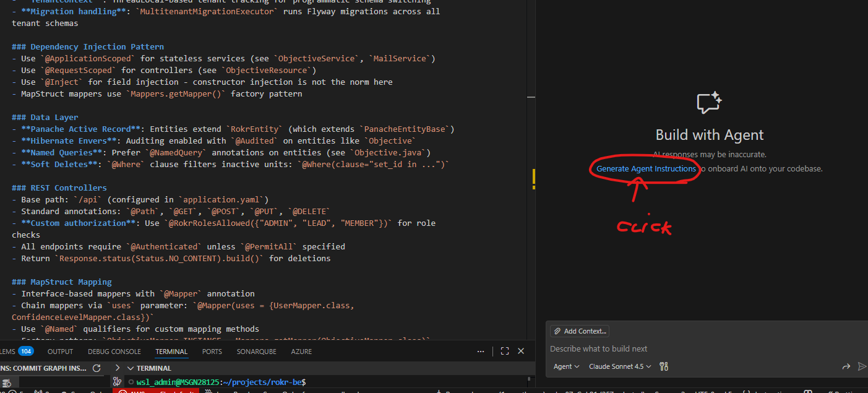Screen dimensions: 868x393
Task: Collapse the TERMINAL section chevron
Action: coord(130,368)
